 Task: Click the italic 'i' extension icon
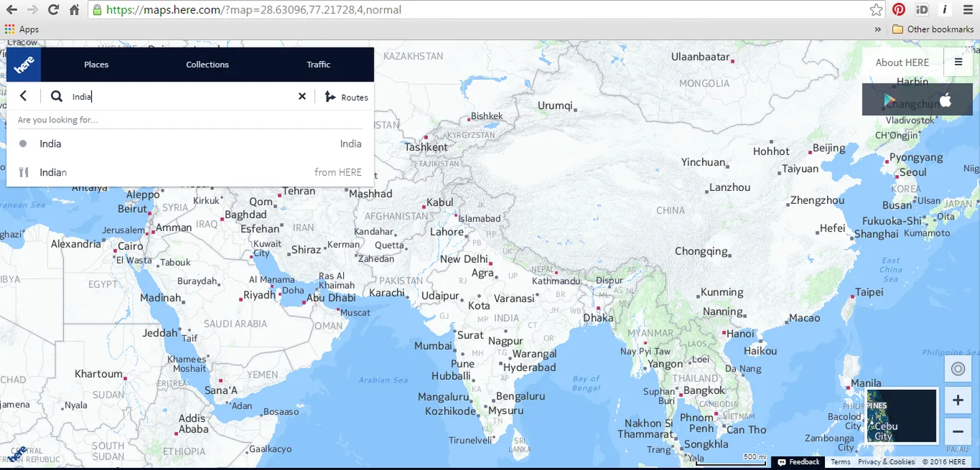pyautogui.click(x=945, y=10)
